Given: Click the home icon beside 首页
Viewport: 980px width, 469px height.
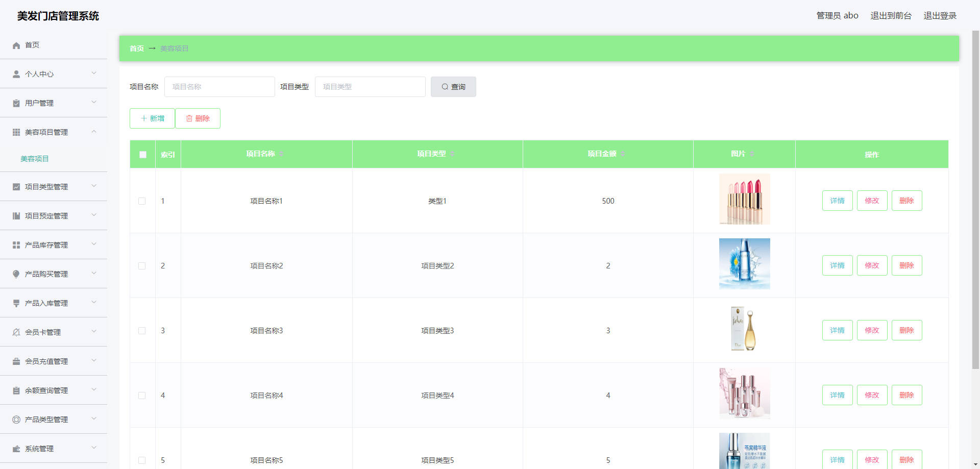Looking at the screenshot, I should pos(16,45).
